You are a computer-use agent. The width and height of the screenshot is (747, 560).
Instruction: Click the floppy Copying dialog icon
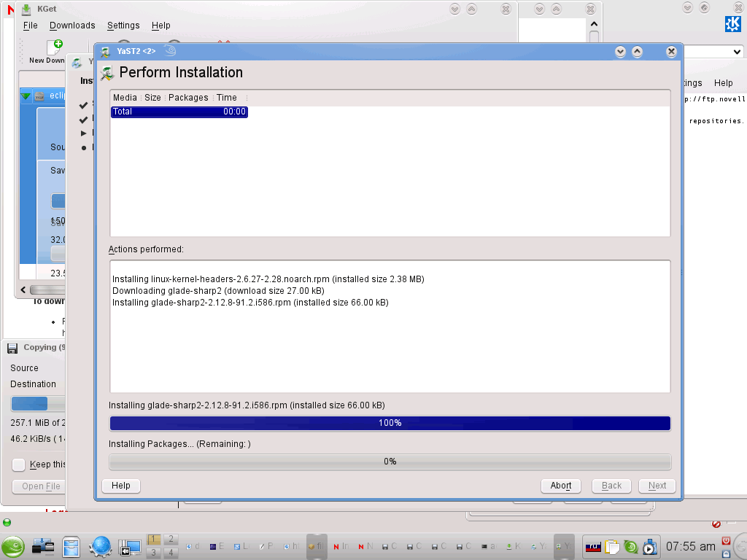tap(12, 348)
